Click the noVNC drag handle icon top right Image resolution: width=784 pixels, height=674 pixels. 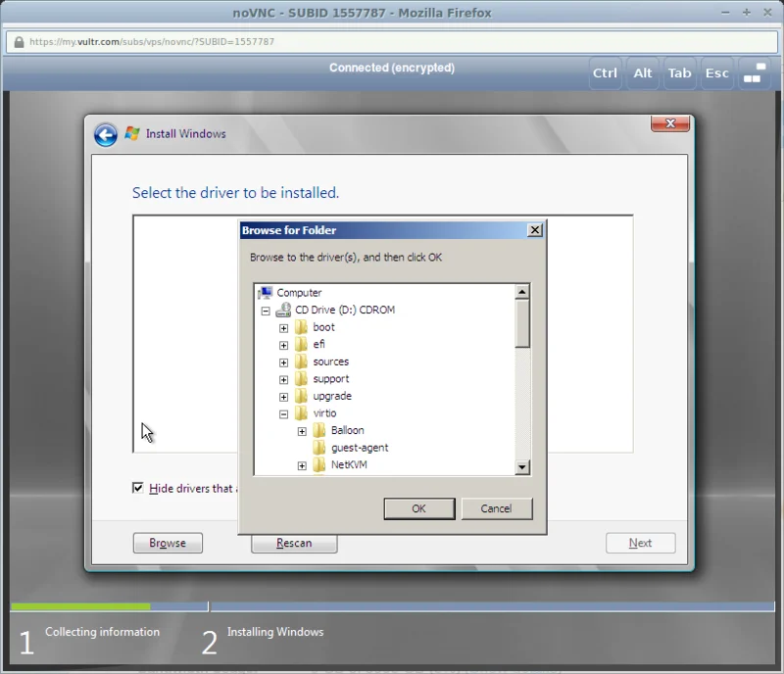(755, 72)
